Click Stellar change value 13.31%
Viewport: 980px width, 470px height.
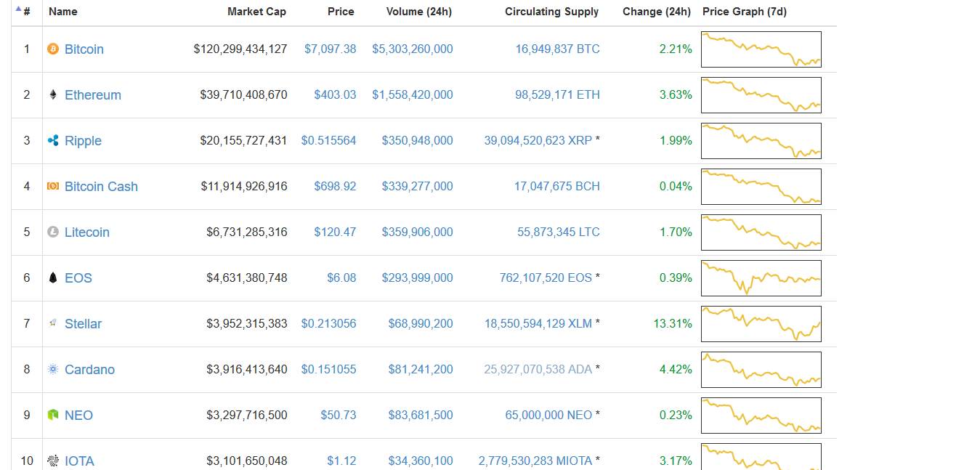click(x=673, y=323)
